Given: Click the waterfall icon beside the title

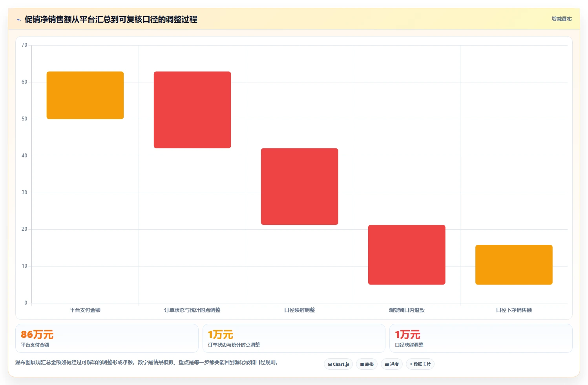Looking at the screenshot, I should point(18,20).
